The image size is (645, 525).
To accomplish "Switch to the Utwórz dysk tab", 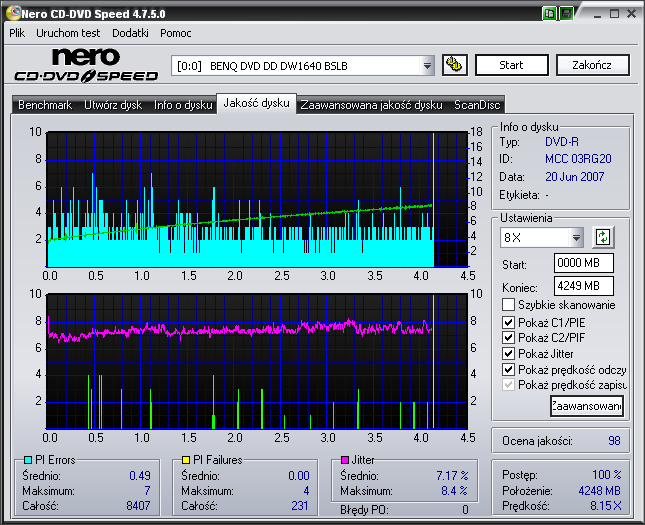I will 113,105.
